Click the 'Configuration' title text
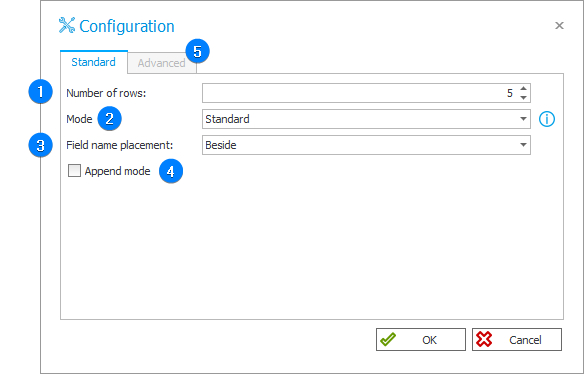Image resolution: width=584 pixels, height=374 pixels. [x=127, y=26]
